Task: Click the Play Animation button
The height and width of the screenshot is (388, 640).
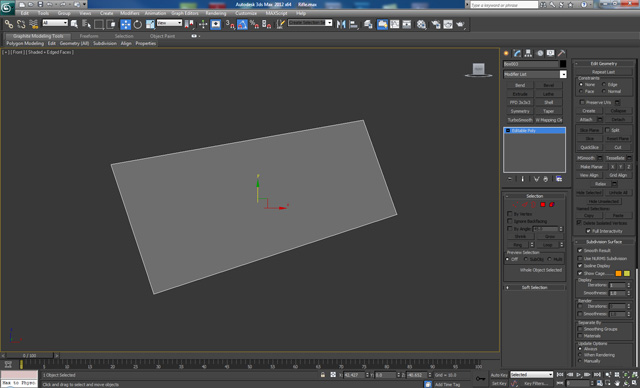Action: pos(578,375)
